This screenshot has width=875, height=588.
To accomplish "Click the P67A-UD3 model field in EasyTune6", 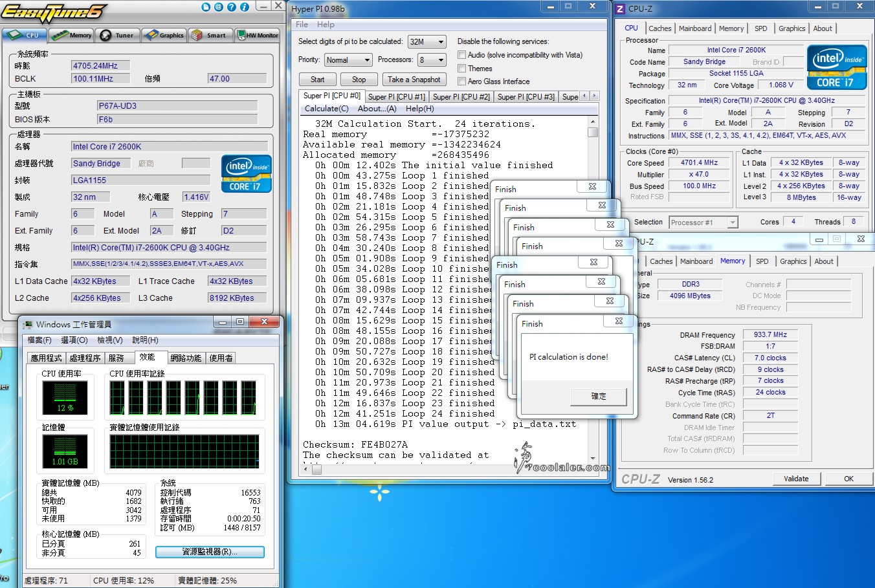I will [x=177, y=105].
